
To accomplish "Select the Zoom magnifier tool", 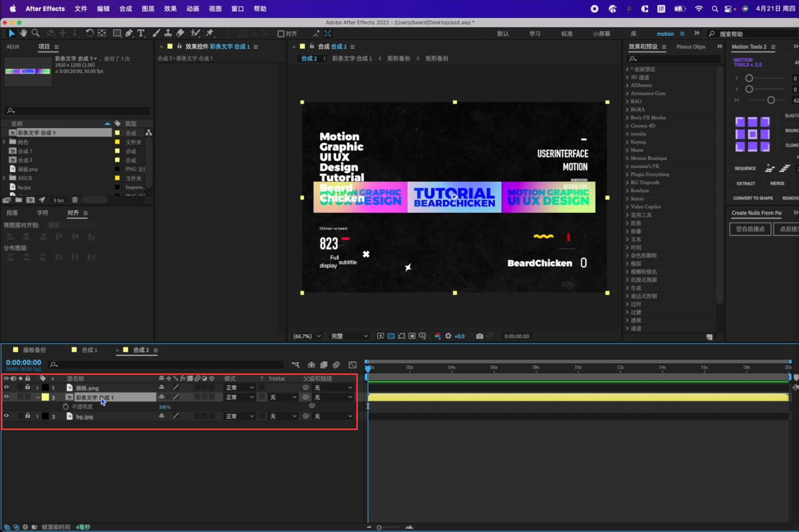I will click(x=35, y=33).
